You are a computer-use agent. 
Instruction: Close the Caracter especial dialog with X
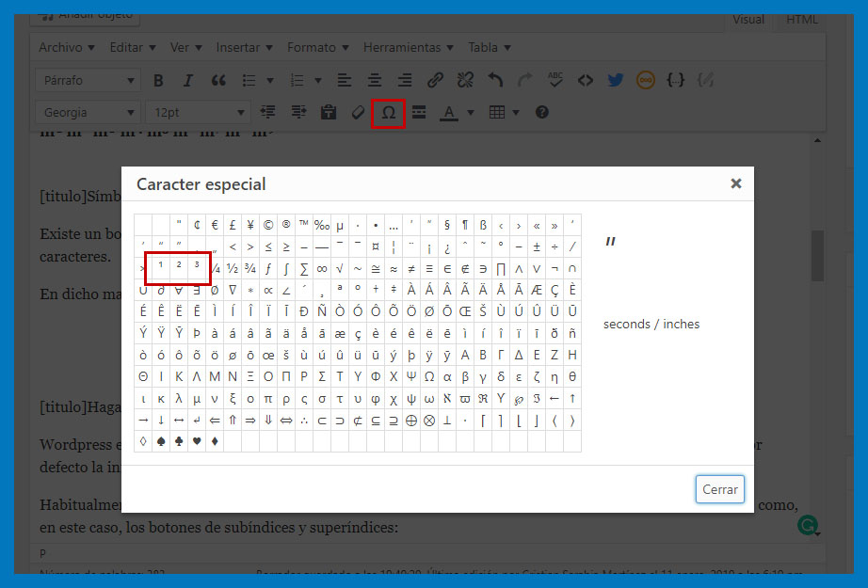click(735, 183)
